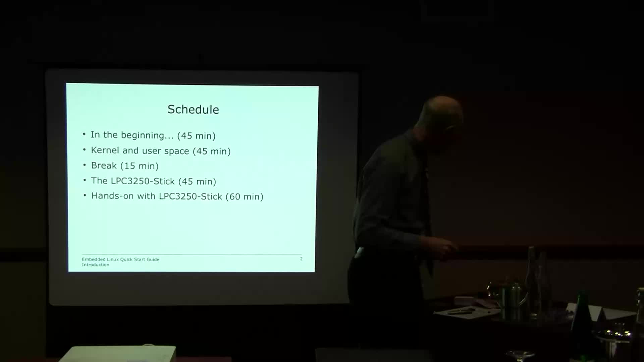Click slide page number '2' indicator

pyautogui.click(x=302, y=258)
